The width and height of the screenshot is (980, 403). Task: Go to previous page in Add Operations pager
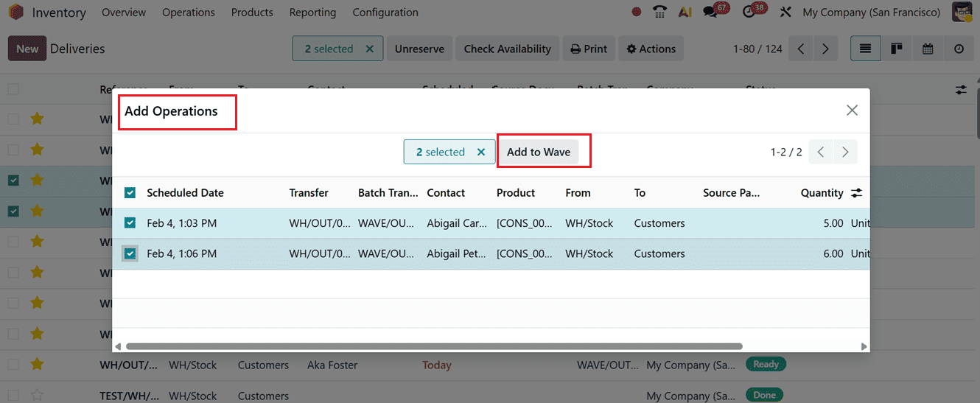click(821, 152)
